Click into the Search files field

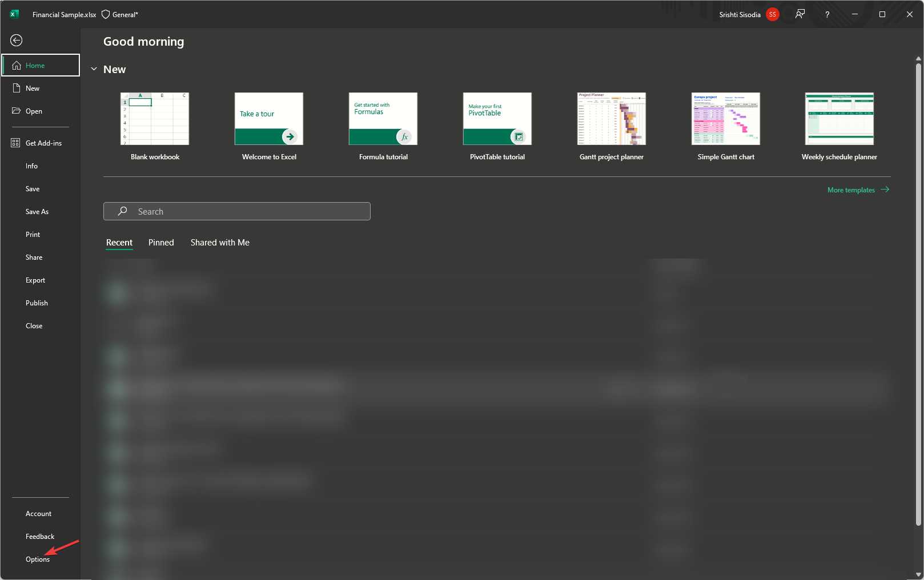tap(237, 211)
